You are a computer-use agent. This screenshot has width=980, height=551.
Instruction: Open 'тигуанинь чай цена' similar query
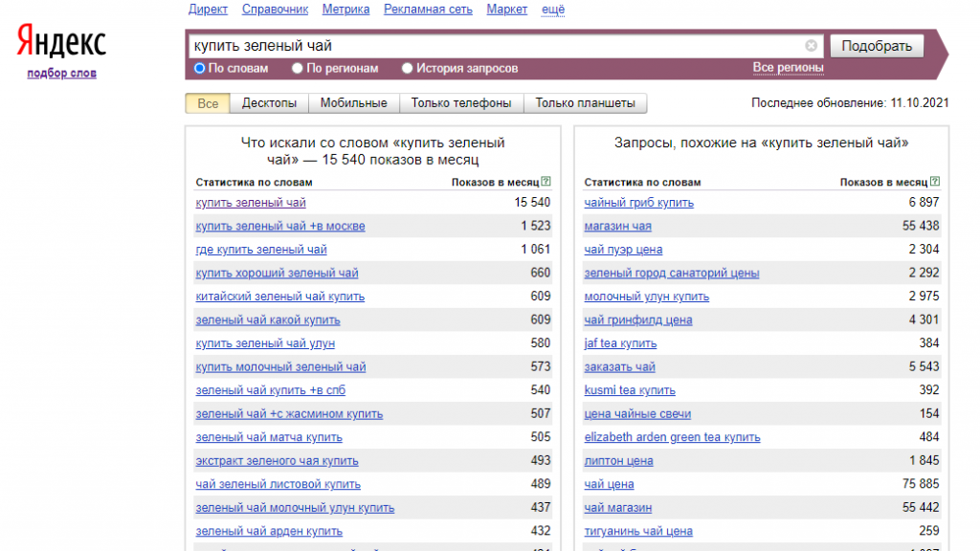pyautogui.click(x=638, y=531)
